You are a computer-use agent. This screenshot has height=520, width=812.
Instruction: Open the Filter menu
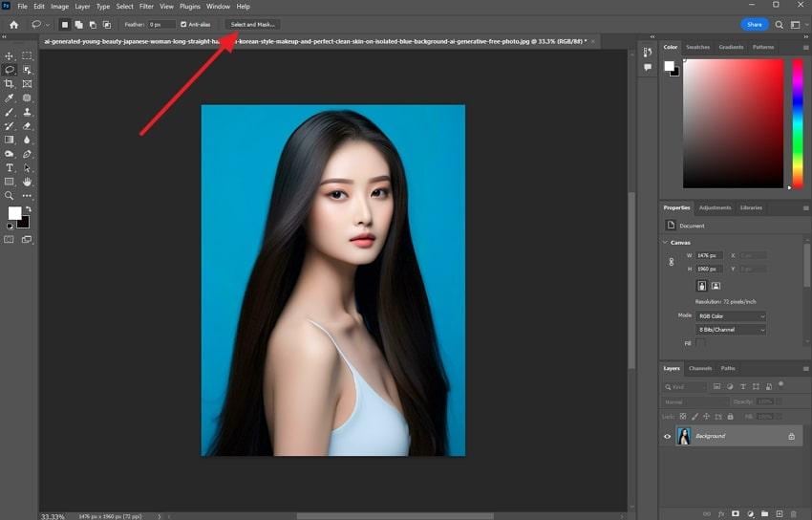point(146,7)
